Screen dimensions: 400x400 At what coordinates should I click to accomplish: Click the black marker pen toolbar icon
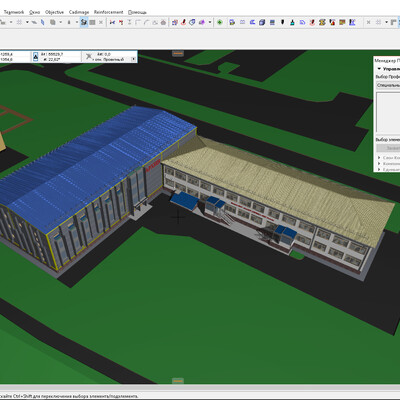pos(282,22)
